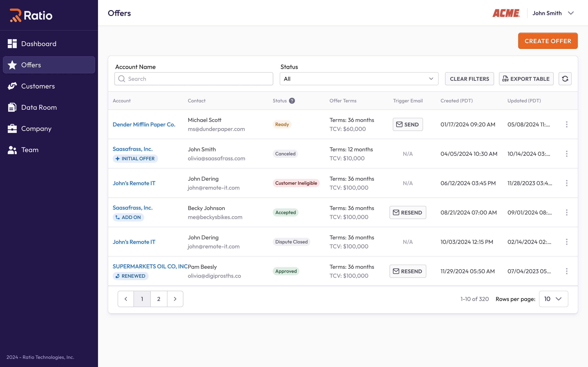Click the next page arrow in pagination

[x=175, y=299]
